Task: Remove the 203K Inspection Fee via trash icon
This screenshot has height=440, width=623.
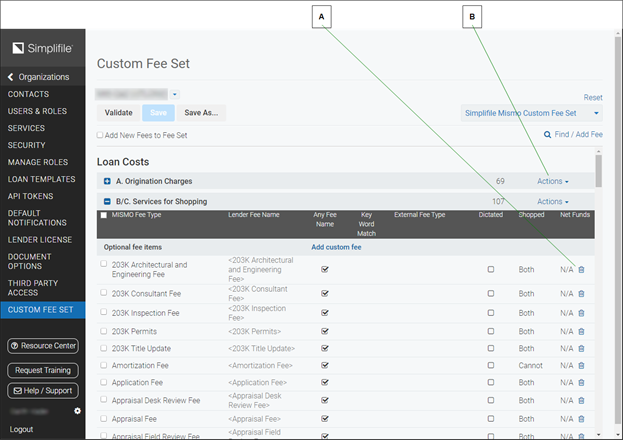Action: 581,313
